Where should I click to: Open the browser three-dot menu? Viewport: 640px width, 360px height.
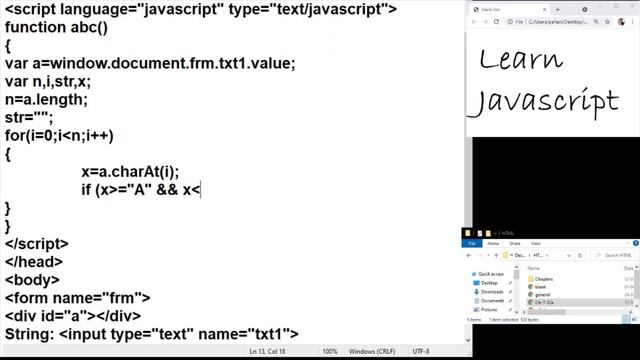(x=632, y=22)
